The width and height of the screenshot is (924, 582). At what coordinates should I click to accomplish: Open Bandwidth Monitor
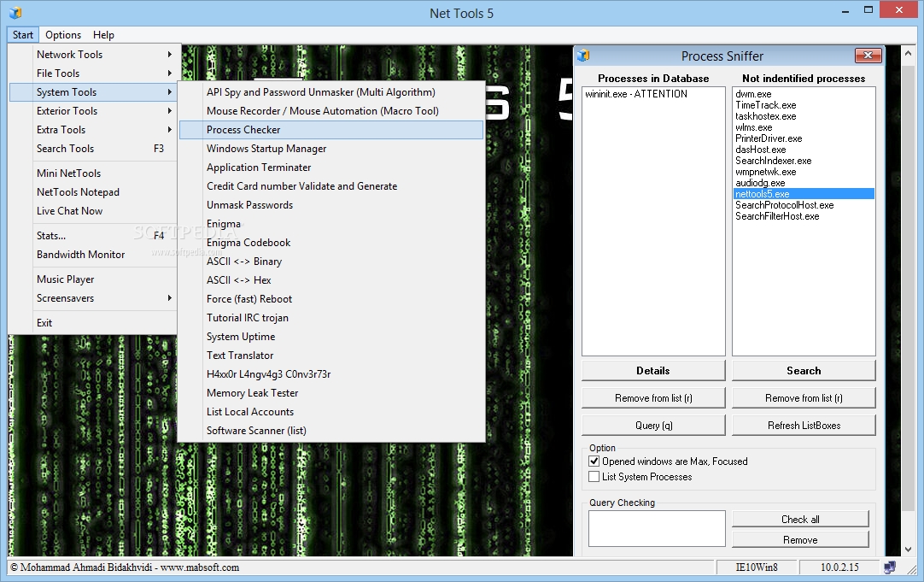pyautogui.click(x=93, y=255)
